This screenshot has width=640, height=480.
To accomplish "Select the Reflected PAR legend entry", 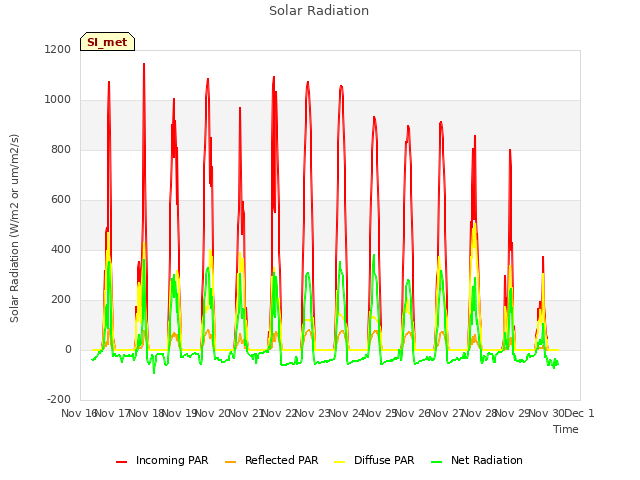I will [x=271, y=460].
